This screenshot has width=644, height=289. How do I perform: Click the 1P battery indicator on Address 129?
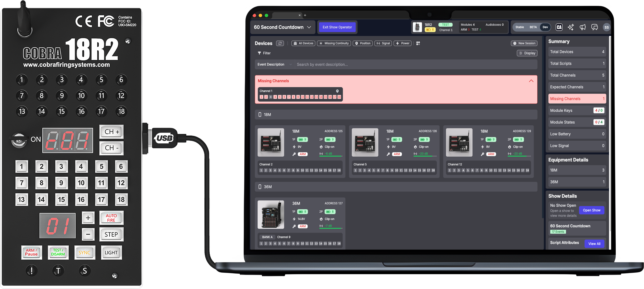[490, 139]
